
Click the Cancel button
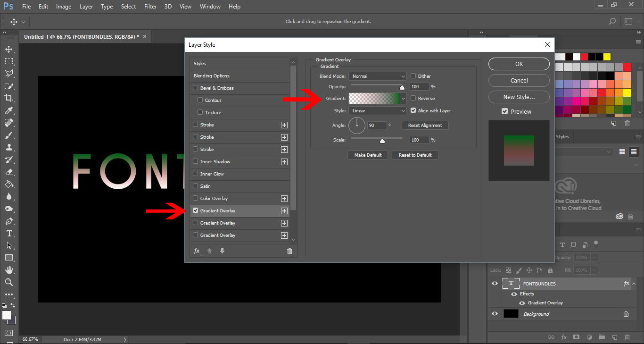point(519,81)
